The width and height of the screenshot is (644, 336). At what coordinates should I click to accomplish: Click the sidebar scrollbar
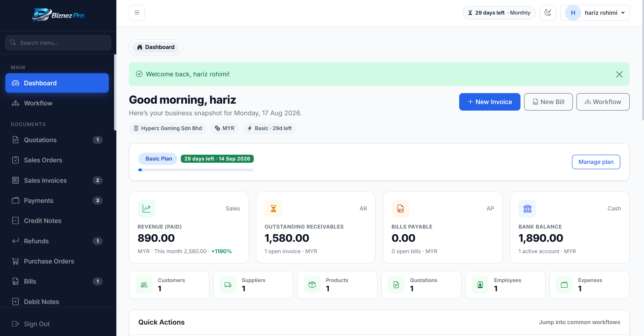point(115,92)
